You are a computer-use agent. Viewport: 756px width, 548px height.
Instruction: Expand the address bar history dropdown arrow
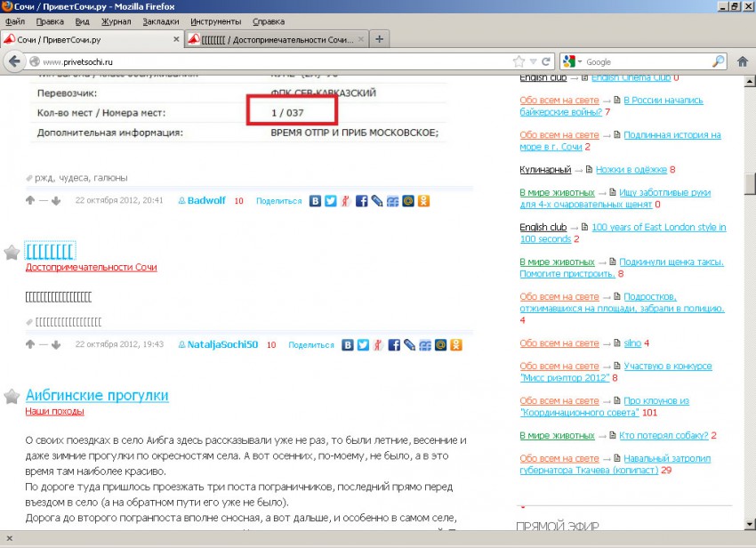coord(534,61)
